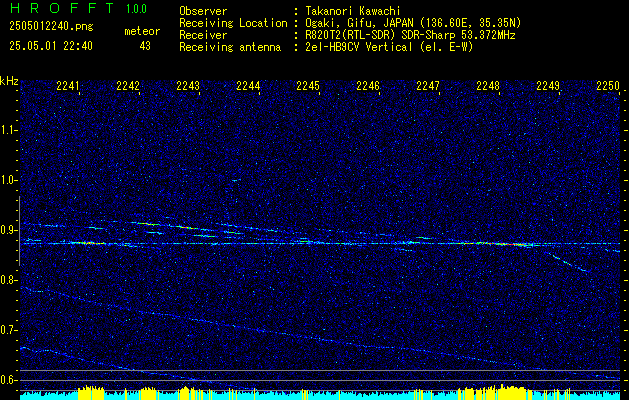This screenshot has height=400, width=629.
Task: Click the Receiving antenna label
Action: pos(230,47)
